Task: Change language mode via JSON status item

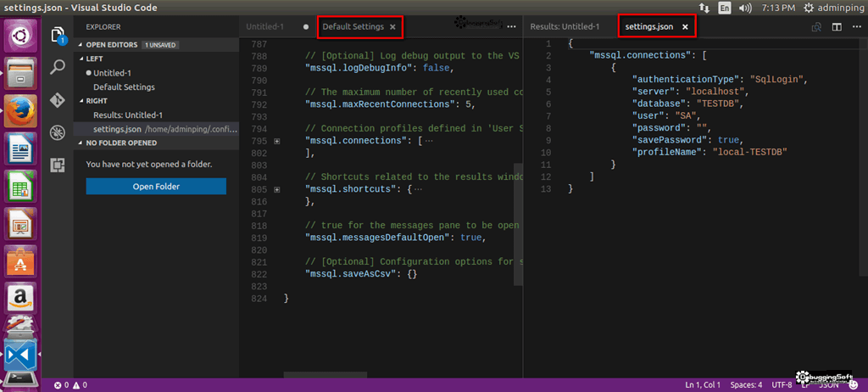Action: tap(828, 385)
